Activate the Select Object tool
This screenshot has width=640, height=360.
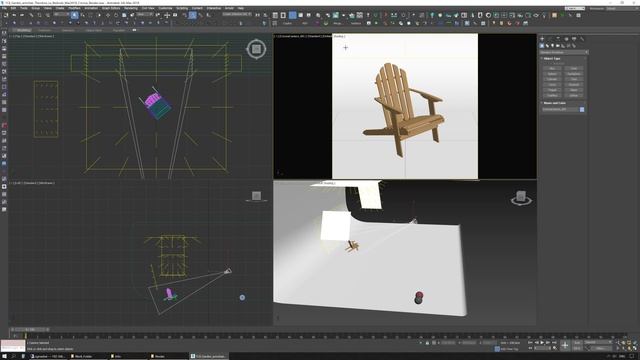[74, 15]
